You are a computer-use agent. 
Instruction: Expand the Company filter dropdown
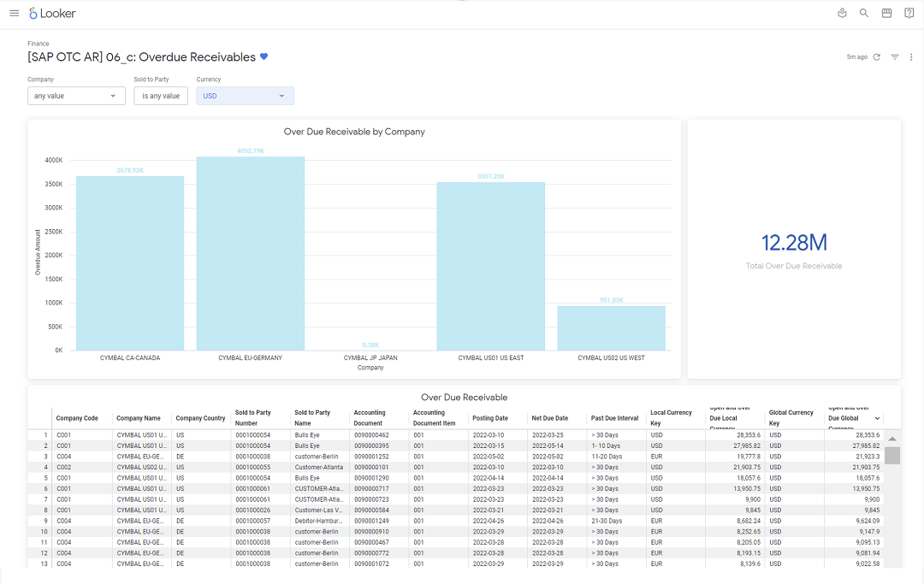point(77,96)
